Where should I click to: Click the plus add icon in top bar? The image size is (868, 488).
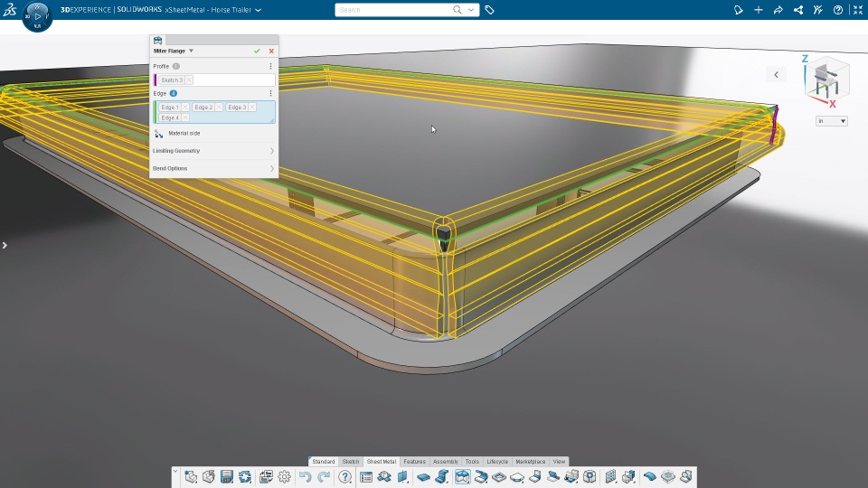tap(759, 10)
